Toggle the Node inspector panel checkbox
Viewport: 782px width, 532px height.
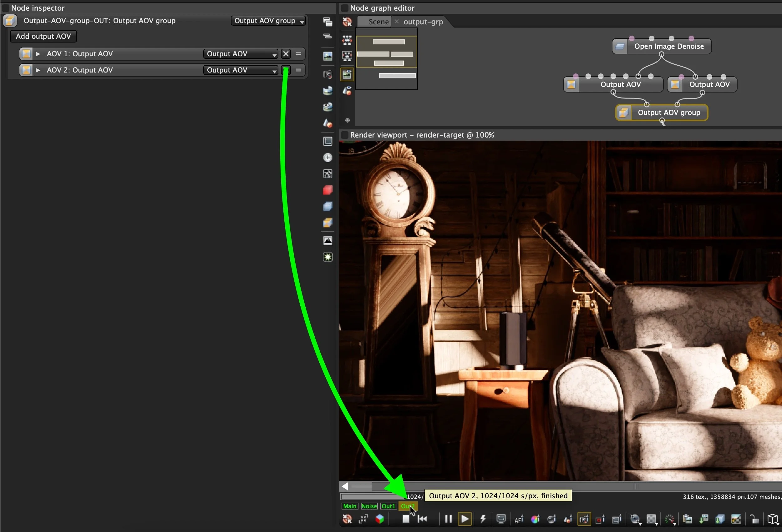[6, 8]
